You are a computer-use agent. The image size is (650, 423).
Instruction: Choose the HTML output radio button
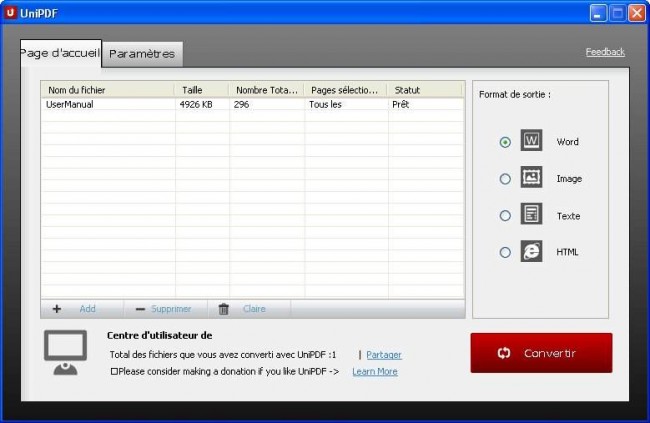(x=505, y=253)
